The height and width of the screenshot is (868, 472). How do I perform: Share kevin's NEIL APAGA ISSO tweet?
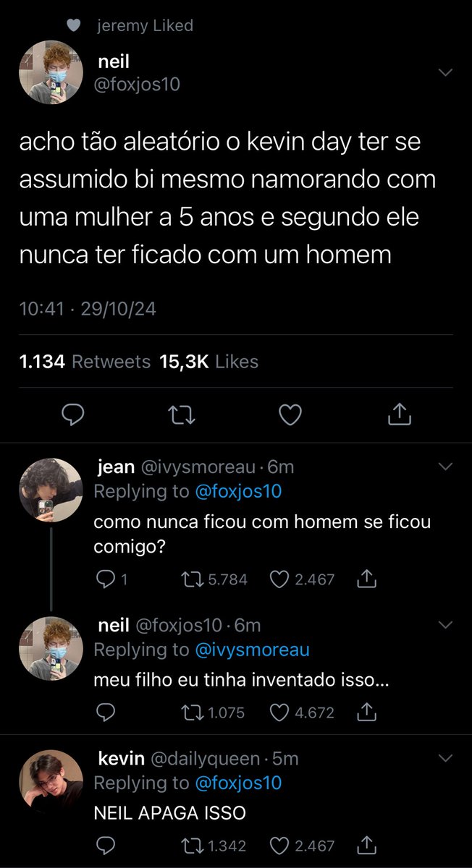tap(366, 845)
